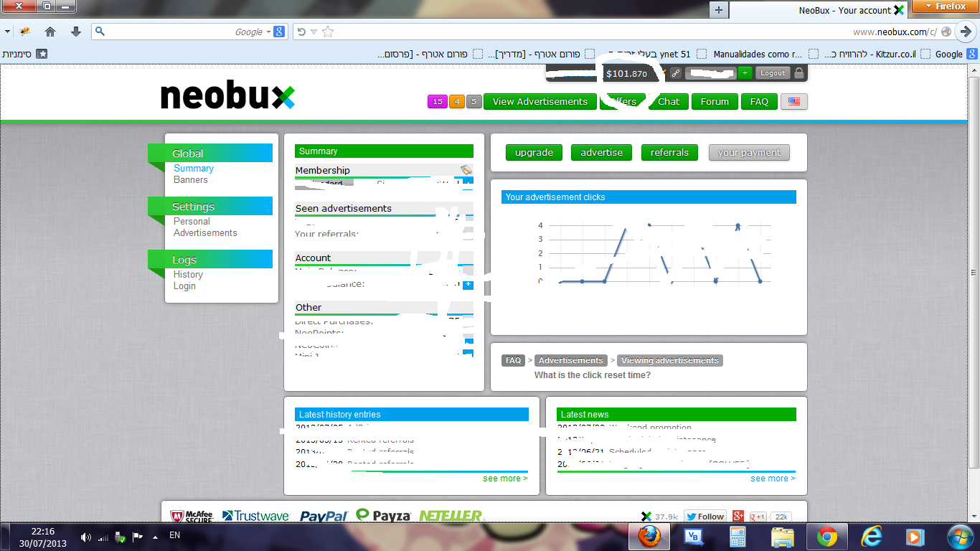980x551 pixels.
Task: Open History under Logs
Action: 188,275
